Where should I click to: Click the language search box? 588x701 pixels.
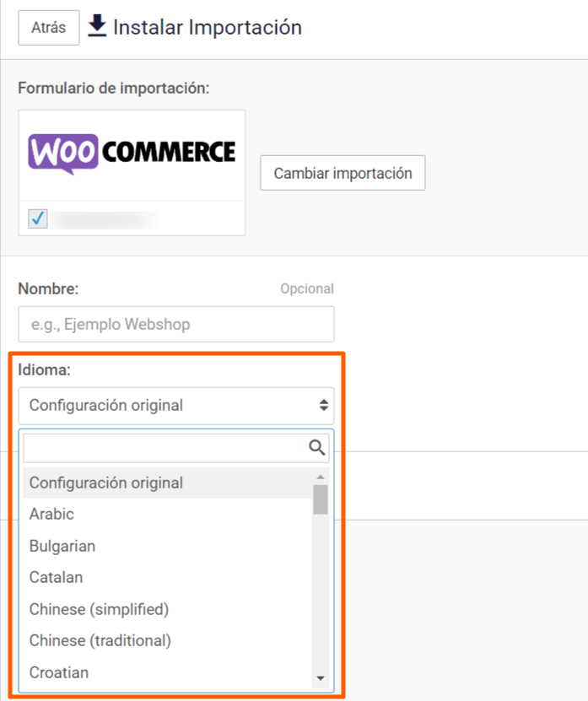click(176, 448)
